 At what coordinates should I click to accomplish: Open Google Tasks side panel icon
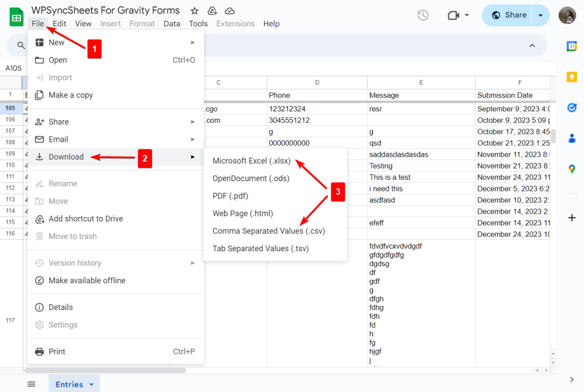(571, 108)
